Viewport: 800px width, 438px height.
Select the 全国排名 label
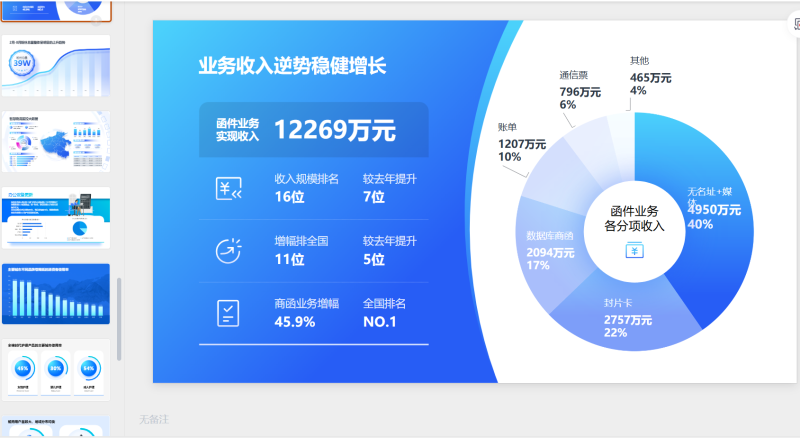[384, 304]
